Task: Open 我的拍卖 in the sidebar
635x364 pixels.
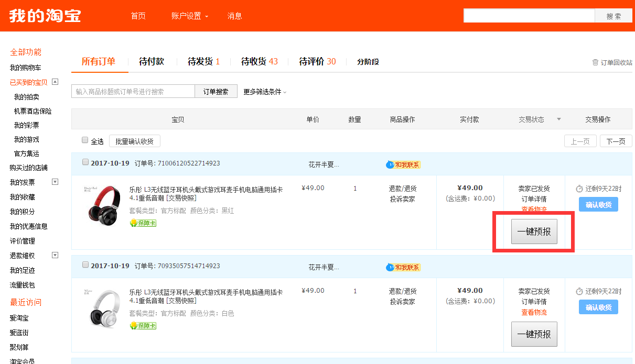Action: click(x=27, y=97)
